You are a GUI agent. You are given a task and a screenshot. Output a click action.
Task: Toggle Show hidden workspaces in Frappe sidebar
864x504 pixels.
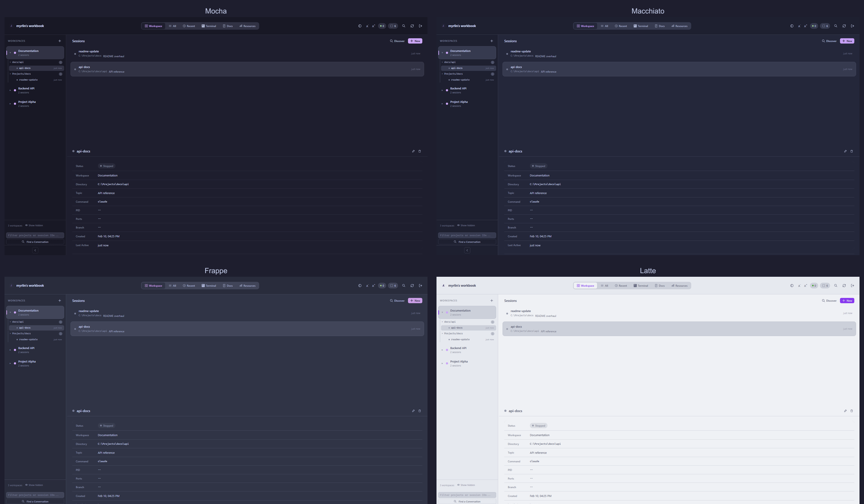(34, 485)
